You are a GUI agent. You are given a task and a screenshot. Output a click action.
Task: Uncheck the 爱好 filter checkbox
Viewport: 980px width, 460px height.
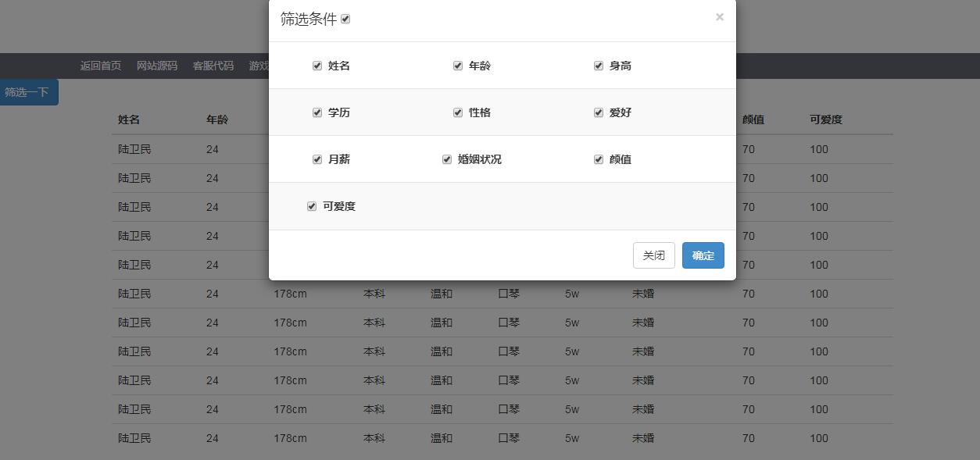pos(599,112)
